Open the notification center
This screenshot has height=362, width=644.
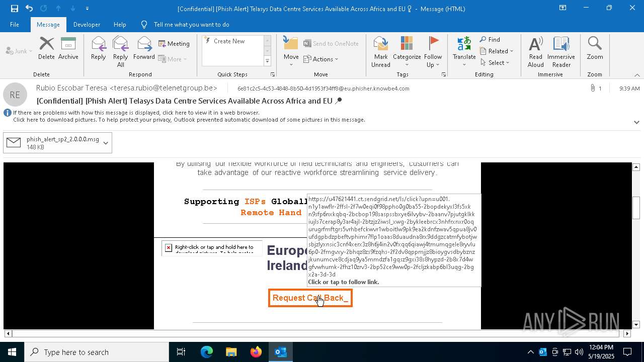pos(627,352)
